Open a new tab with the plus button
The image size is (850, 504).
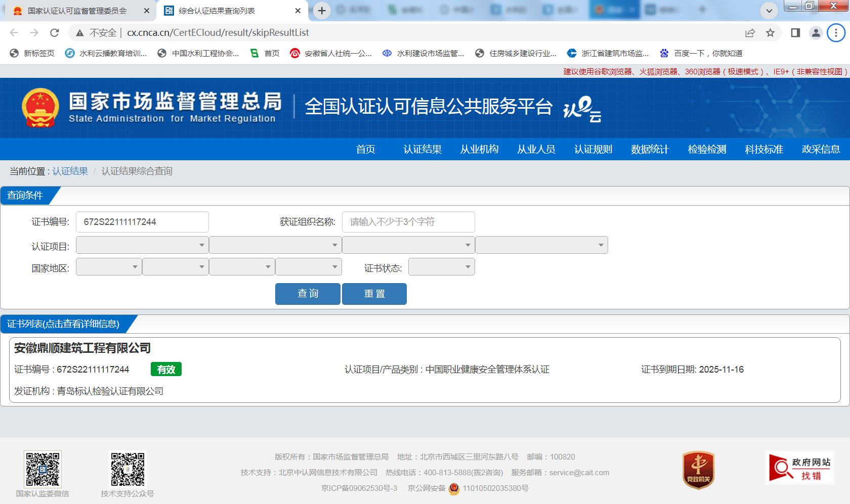pyautogui.click(x=321, y=11)
